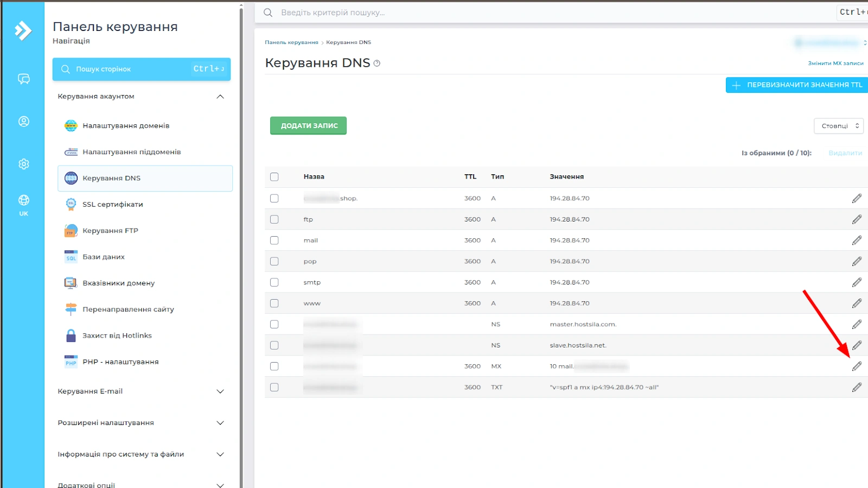Edit the slave.hostsila.net NS record
Image resolution: width=868 pixels, height=488 pixels.
click(857, 345)
